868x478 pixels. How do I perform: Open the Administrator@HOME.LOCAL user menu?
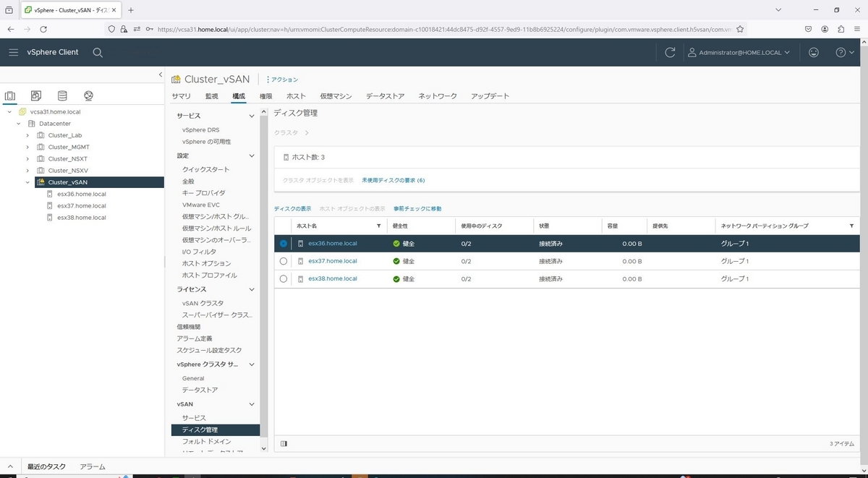click(x=738, y=53)
